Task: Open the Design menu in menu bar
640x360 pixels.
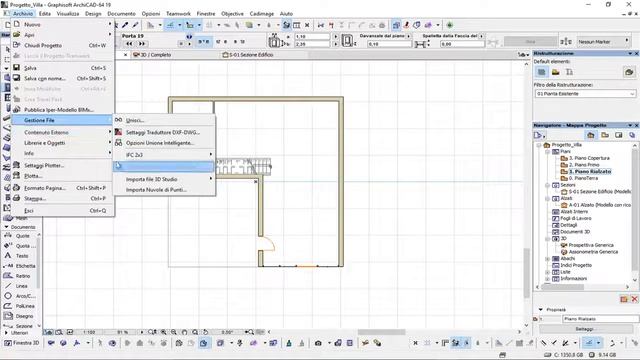Action: tap(93, 13)
